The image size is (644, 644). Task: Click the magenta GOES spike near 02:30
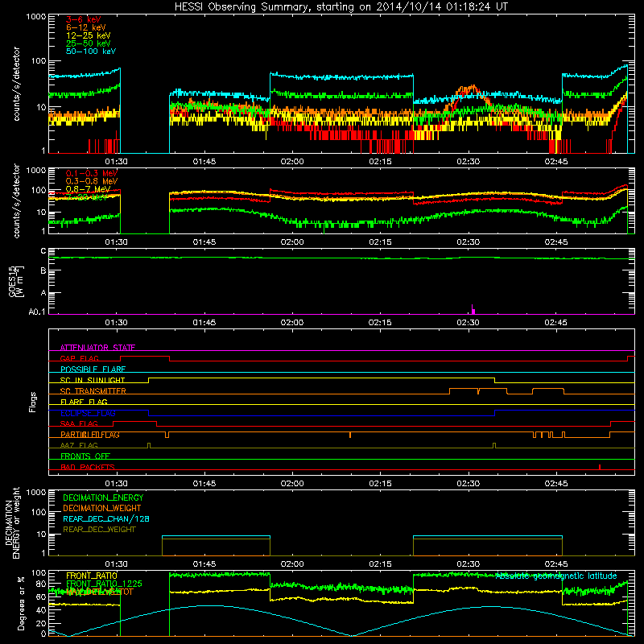coord(473,310)
